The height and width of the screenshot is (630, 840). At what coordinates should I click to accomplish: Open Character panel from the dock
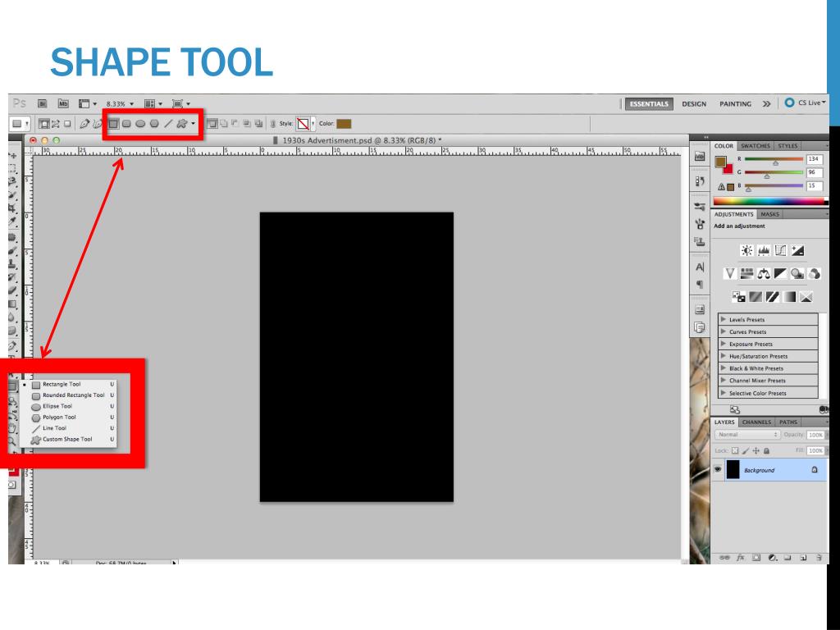pos(700,267)
